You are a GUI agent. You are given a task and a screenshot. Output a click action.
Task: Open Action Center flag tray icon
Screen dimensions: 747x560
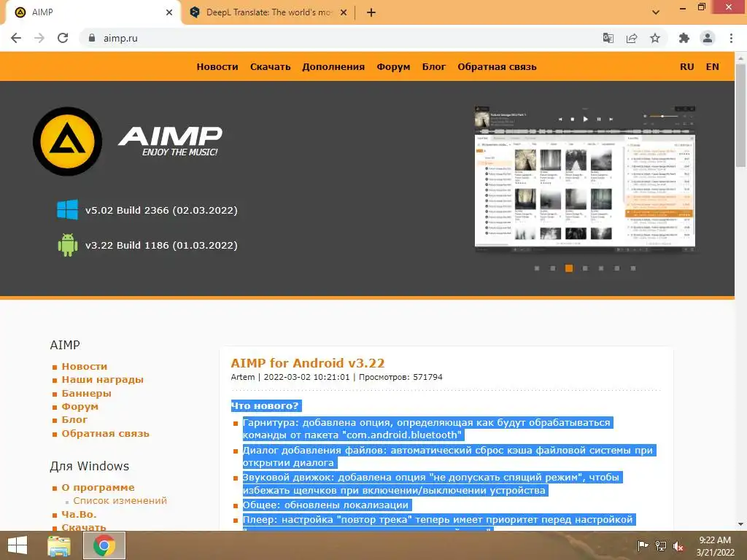(x=643, y=545)
